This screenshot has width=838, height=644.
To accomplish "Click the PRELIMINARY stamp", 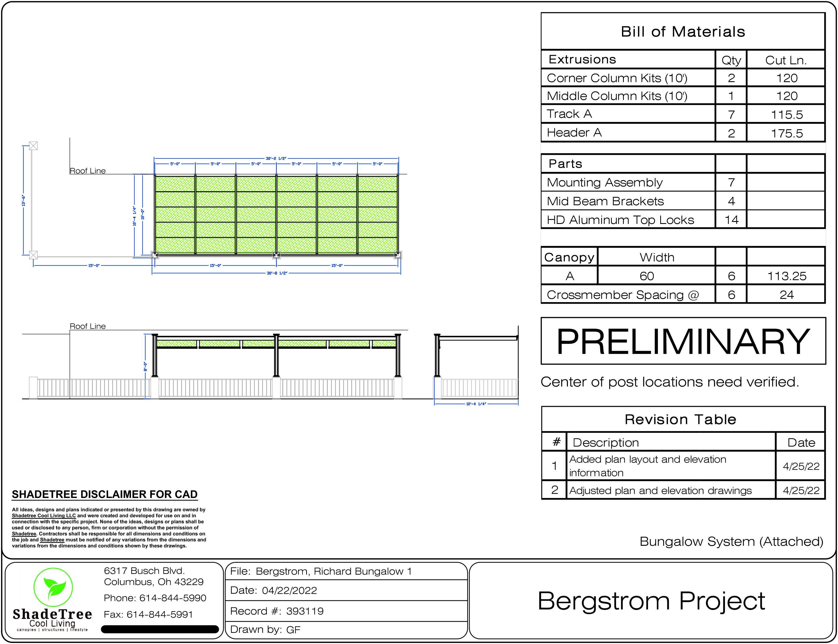I will pos(683,341).
